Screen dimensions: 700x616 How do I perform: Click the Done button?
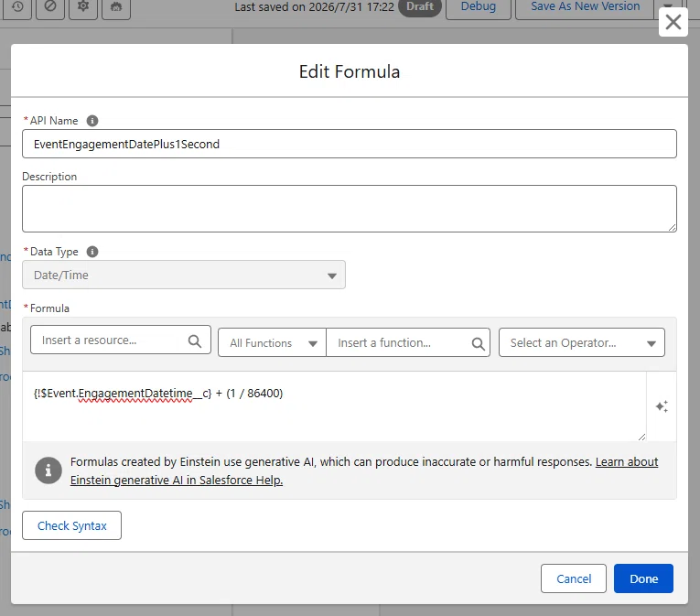(643, 578)
